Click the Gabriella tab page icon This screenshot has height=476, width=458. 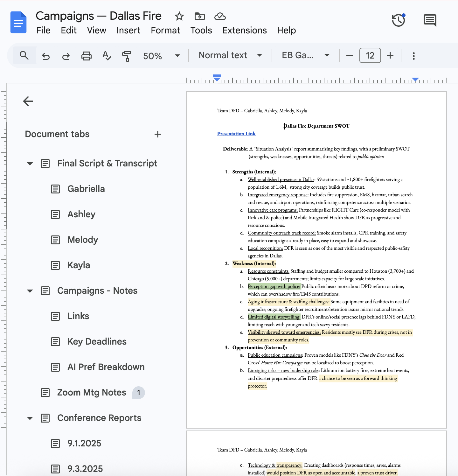tap(55, 189)
